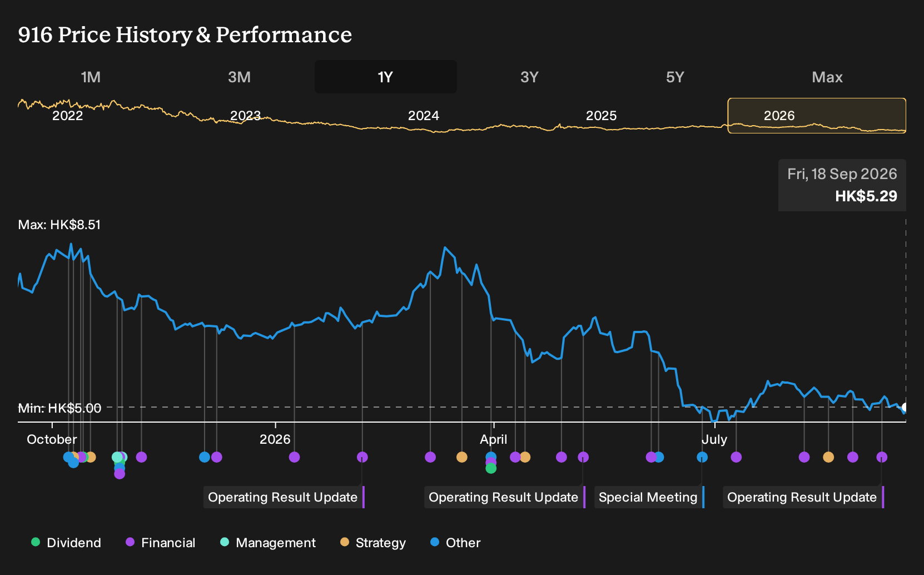924x575 pixels.
Task: Jump to 2024 in the overview strip
Action: [423, 116]
